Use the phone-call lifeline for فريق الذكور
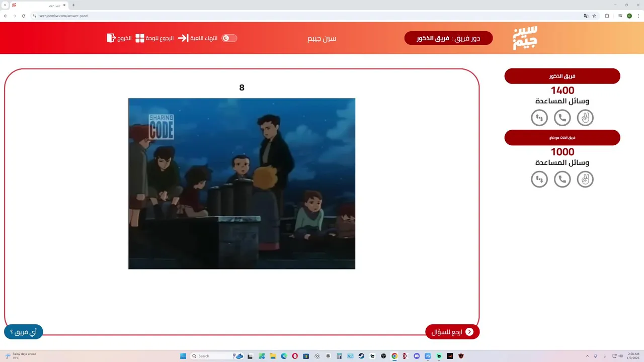The width and height of the screenshot is (644, 362). pyautogui.click(x=562, y=118)
